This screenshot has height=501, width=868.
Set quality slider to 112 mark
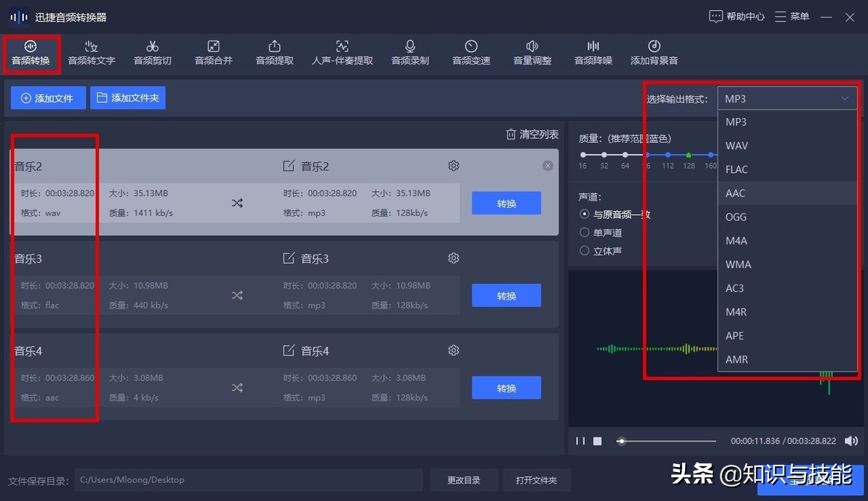(668, 155)
